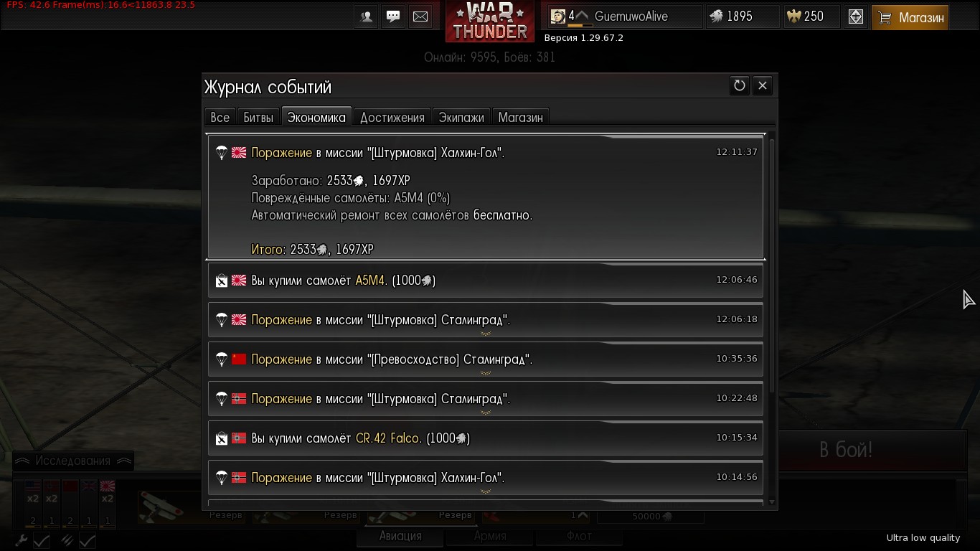Expand the 10:35:36 Превосходство Сталинград entry
Viewport: 980px width, 551px height.
tap(486, 359)
